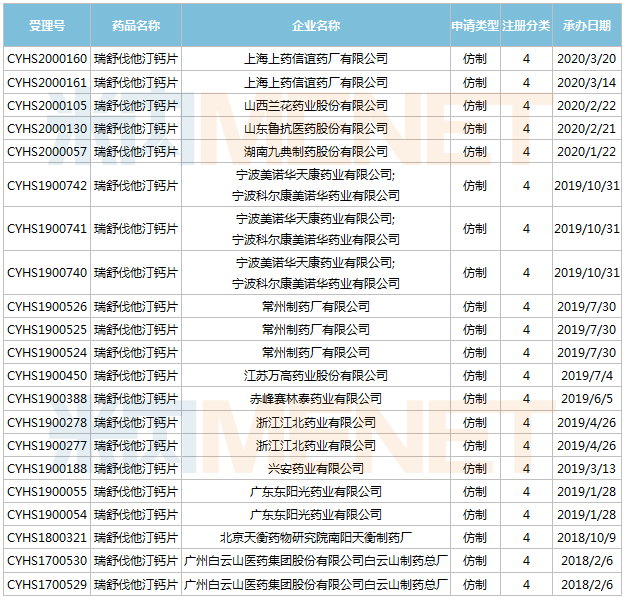
Task: Click company cell in CYHS2000160 row
Action: coord(316,59)
